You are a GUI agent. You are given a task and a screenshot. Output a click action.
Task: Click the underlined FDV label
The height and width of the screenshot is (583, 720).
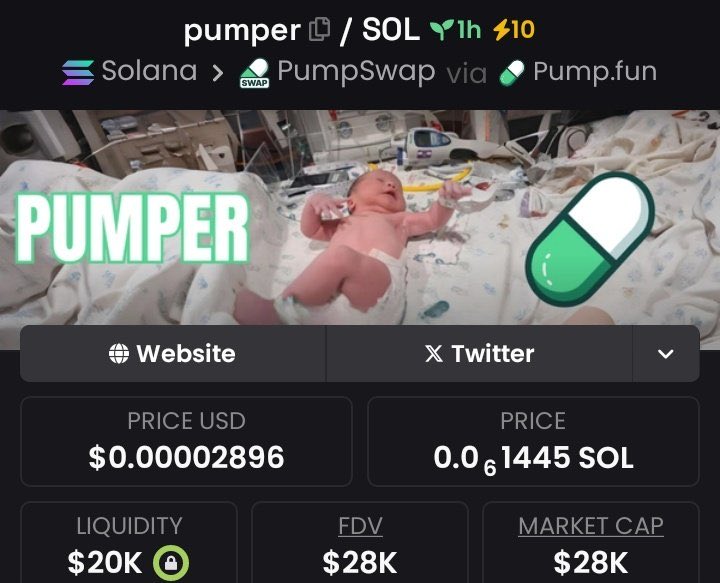click(360, 526)
